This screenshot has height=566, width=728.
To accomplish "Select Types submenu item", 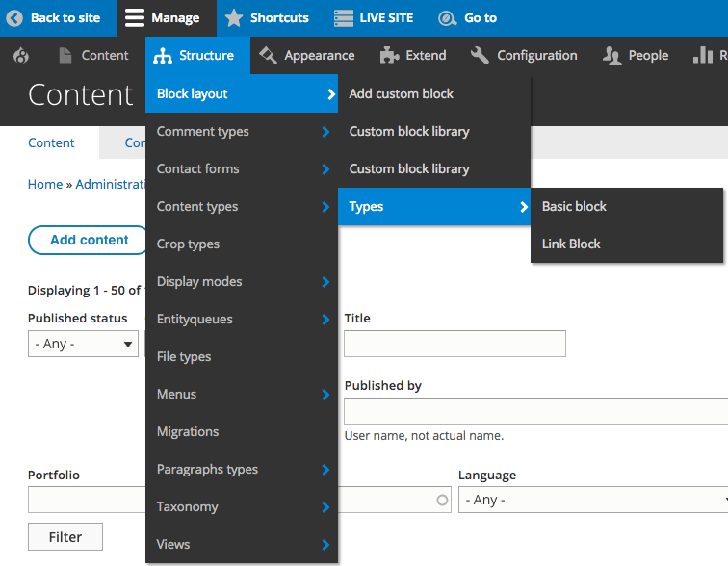I will click(434, 206).
